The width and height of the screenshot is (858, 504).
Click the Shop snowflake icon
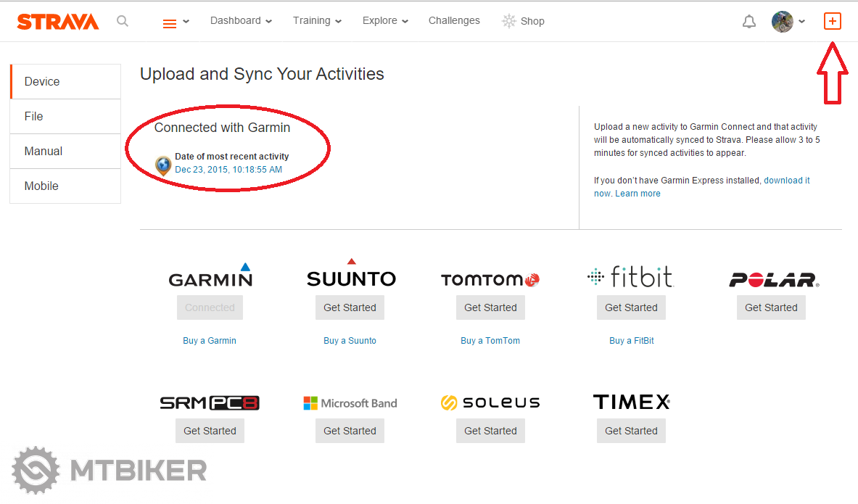[x=509, y=21]
